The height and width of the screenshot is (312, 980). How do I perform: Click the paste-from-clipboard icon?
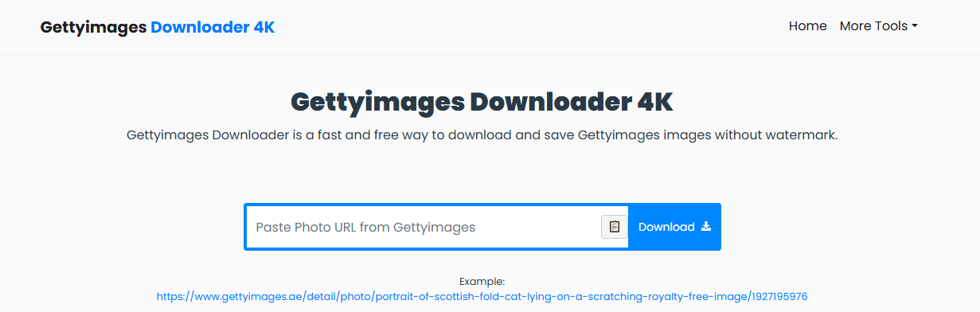[x=614, y=227]
